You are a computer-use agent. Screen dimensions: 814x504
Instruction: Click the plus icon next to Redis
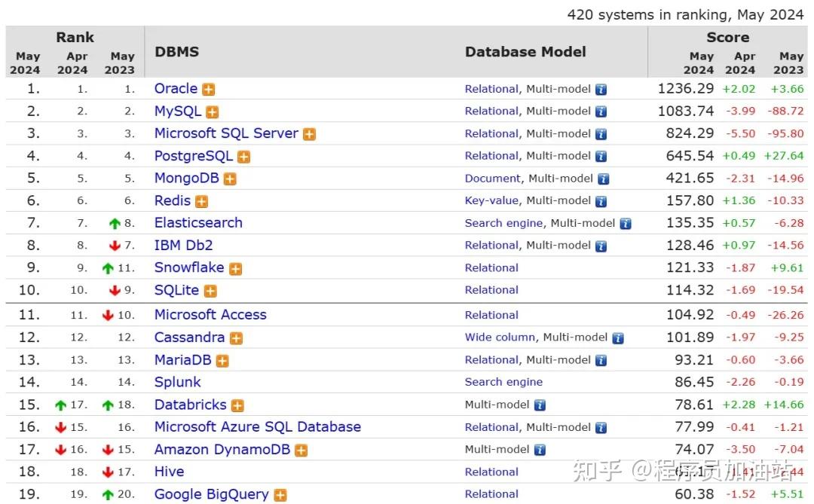201,202
